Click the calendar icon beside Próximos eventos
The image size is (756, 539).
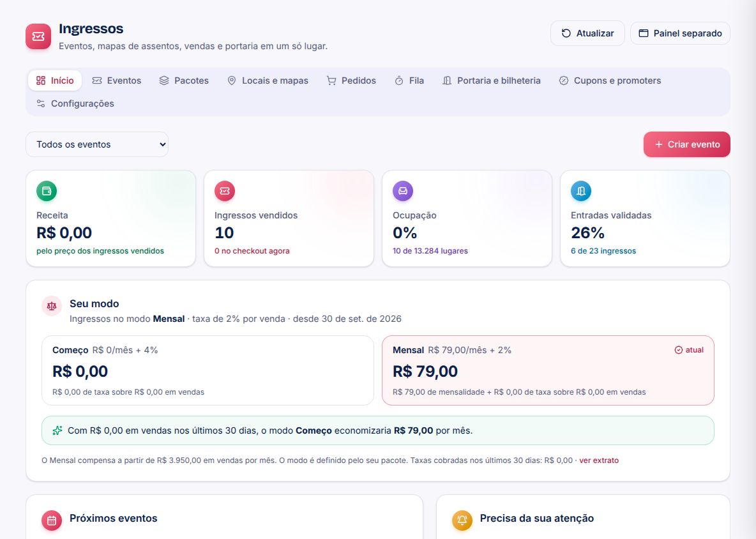(x=52, y=520)
